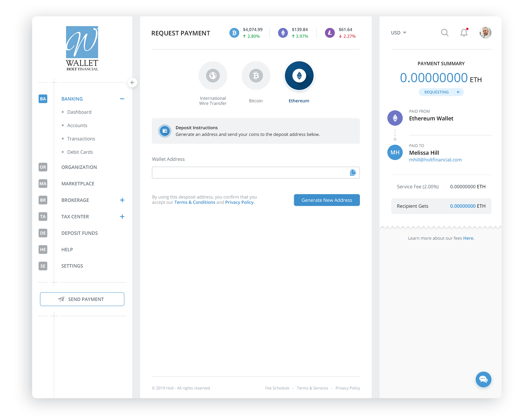
Task: Toggle the Requesting direction pill
Action: [441, 92]
